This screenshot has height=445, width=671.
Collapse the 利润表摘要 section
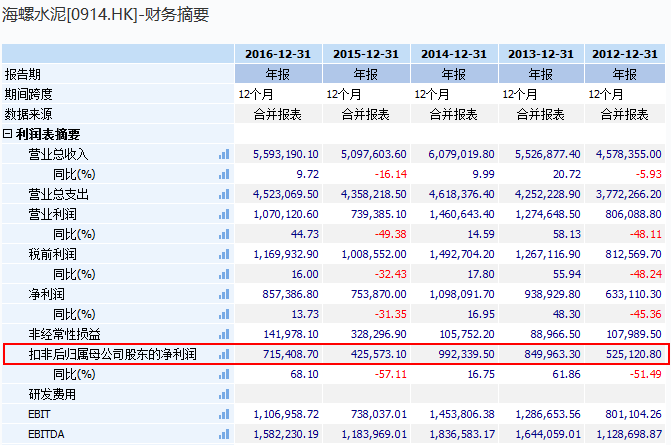tap(7, 134)
